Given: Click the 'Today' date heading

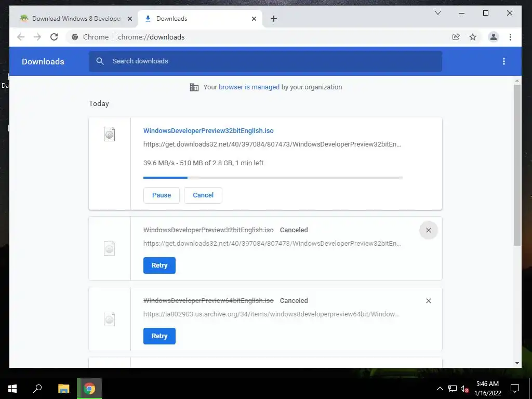Looking at the screenshot, I should coord(99,103).
